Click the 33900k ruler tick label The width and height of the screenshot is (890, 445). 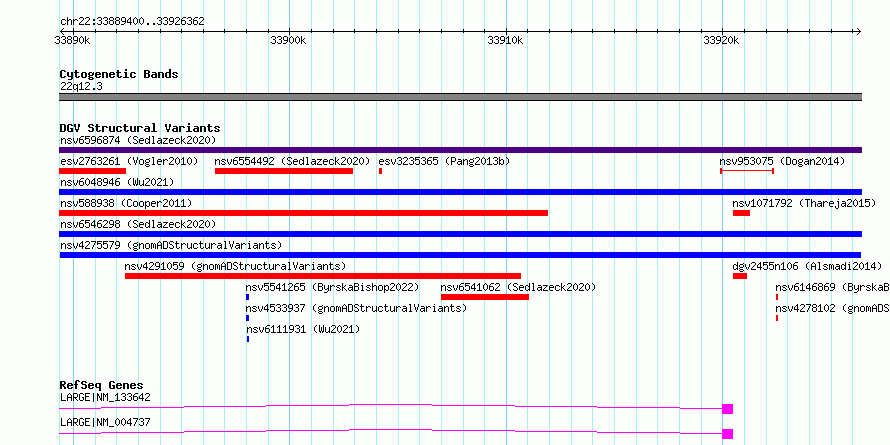coord(288,40)
